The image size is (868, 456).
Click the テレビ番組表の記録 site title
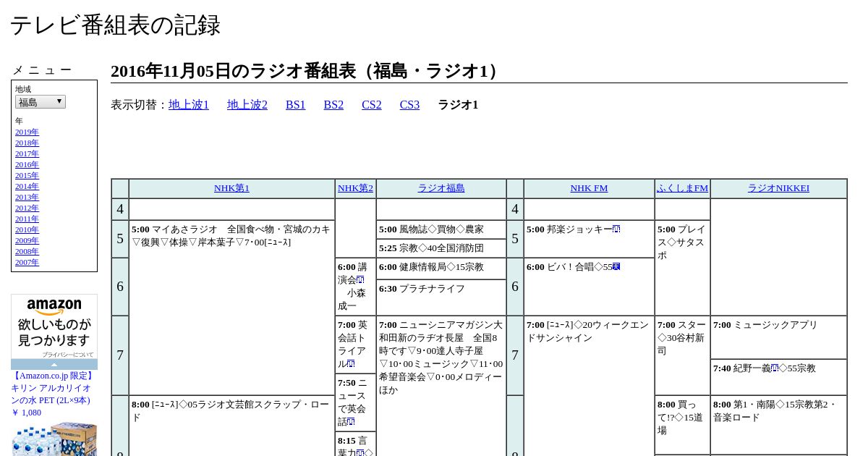click(x=115, y=25)
